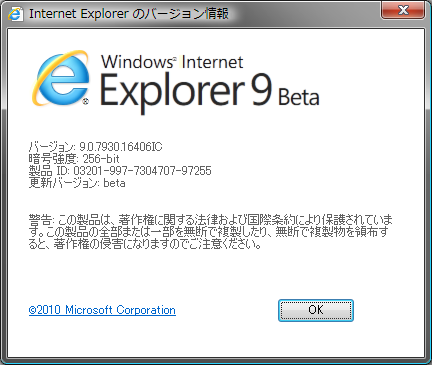This screenshot has height=365, width=432.
Task: Open the ©2010 Microsoft Corporation link
Action: pyautogui.click(x=102, y=310)
